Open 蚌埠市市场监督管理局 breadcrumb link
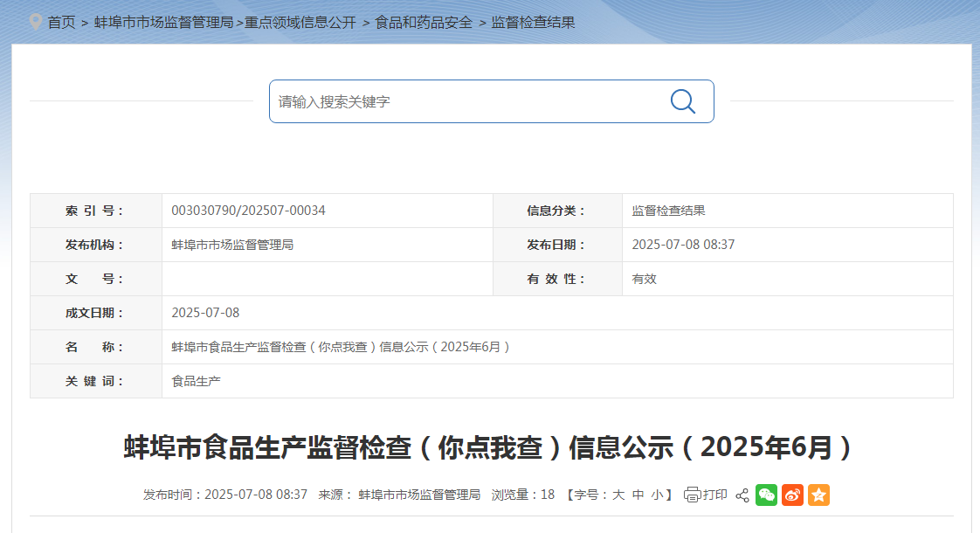The height and width of the screenshot is (533, 980). click(x=163, y=23)
